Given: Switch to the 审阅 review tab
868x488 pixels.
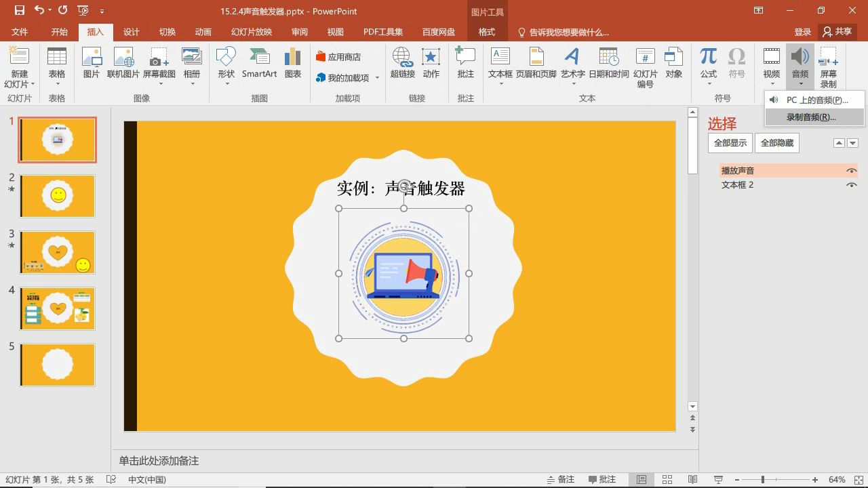Looking at the screenshot, I should [x=299, y=32].
